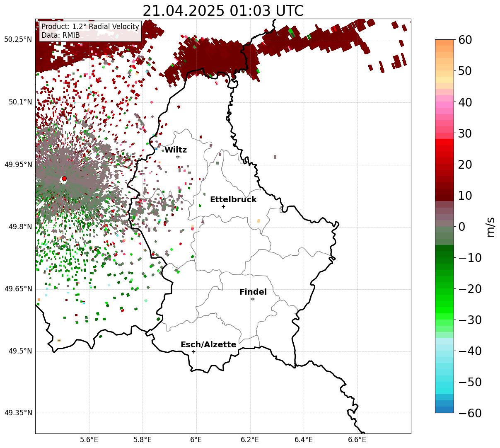The image size is (500, 448).
Task: Click the Findel station cross marker
Action: click(x=253, y=299)
